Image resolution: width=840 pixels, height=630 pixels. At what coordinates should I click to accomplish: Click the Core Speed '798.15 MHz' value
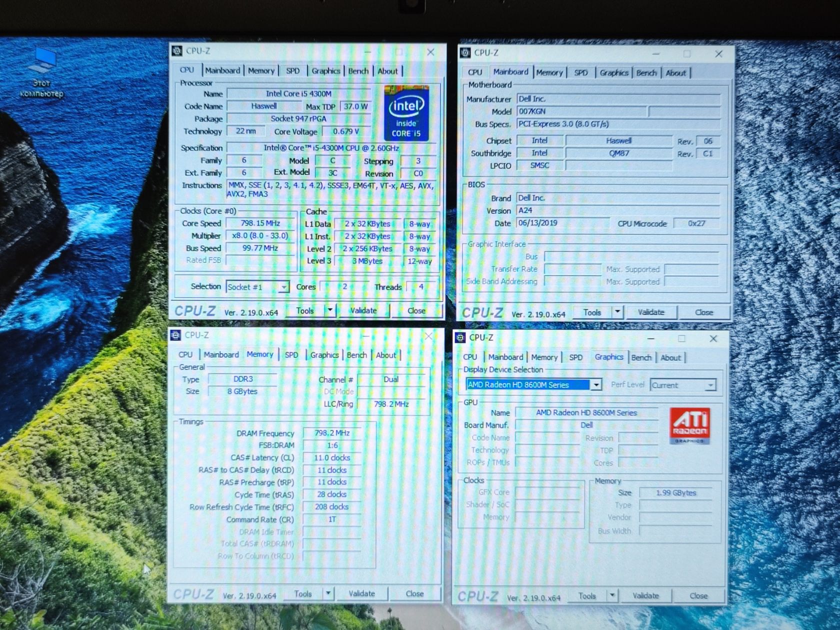coord(260,223)
